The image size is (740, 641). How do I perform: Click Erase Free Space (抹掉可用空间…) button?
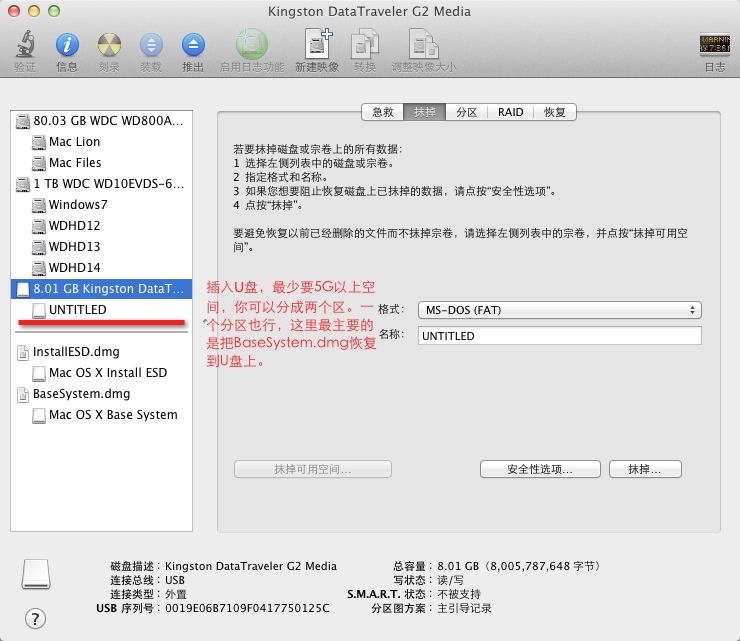point(312,469)
